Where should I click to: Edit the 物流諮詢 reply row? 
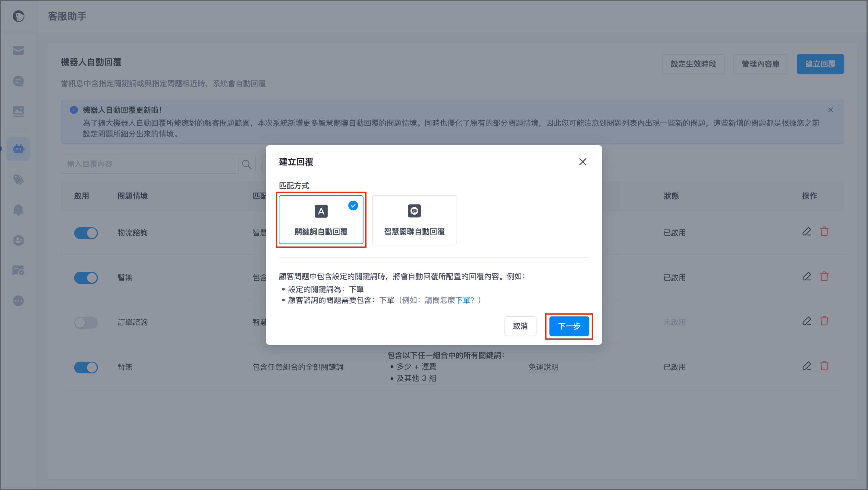pyautogui.click(x=807, y=232)
